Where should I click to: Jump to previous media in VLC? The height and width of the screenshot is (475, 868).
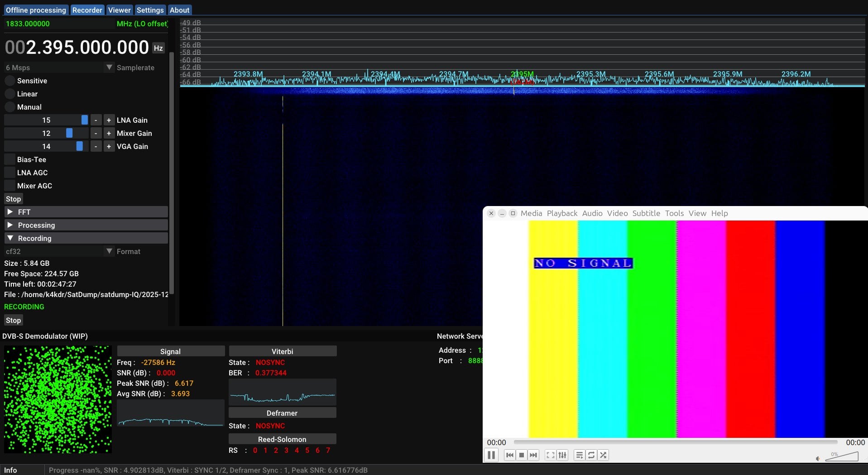(510, 455)
